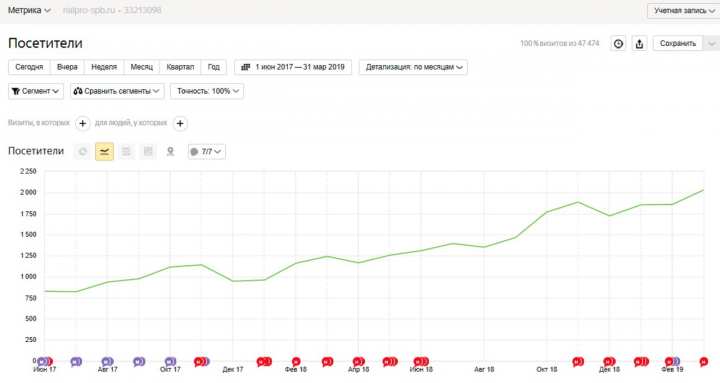Expand arrow next to Сохранить
Viewport: 720px width, 383px height.
tap(712, 43)
